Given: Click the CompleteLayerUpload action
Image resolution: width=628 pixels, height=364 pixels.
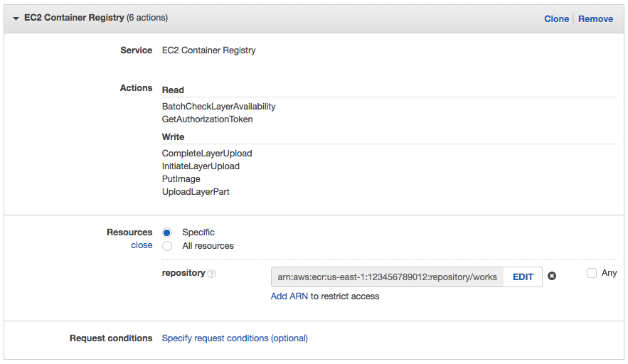Looking at the screenshot, I should tap(207, 154).
